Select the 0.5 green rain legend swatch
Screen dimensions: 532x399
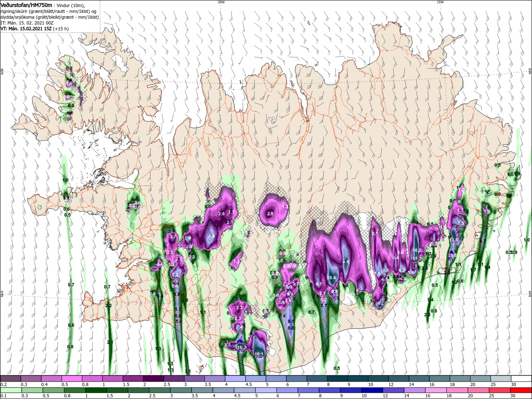pos(53,390)
